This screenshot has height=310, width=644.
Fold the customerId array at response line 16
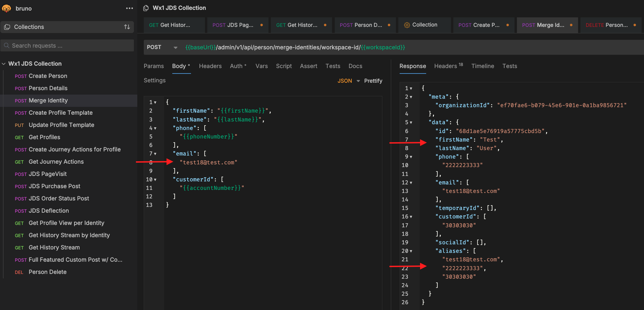coord(411,217)
